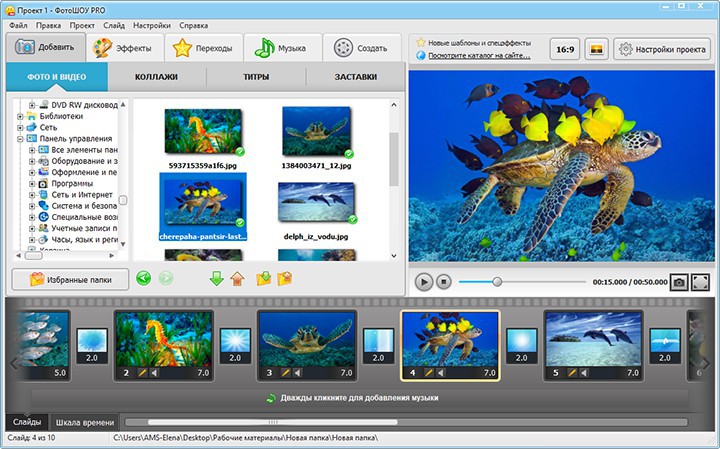Viewport: 720px width, 449px height.
Task: Click the folder with green arrow icon
Action: coord(264,278)
